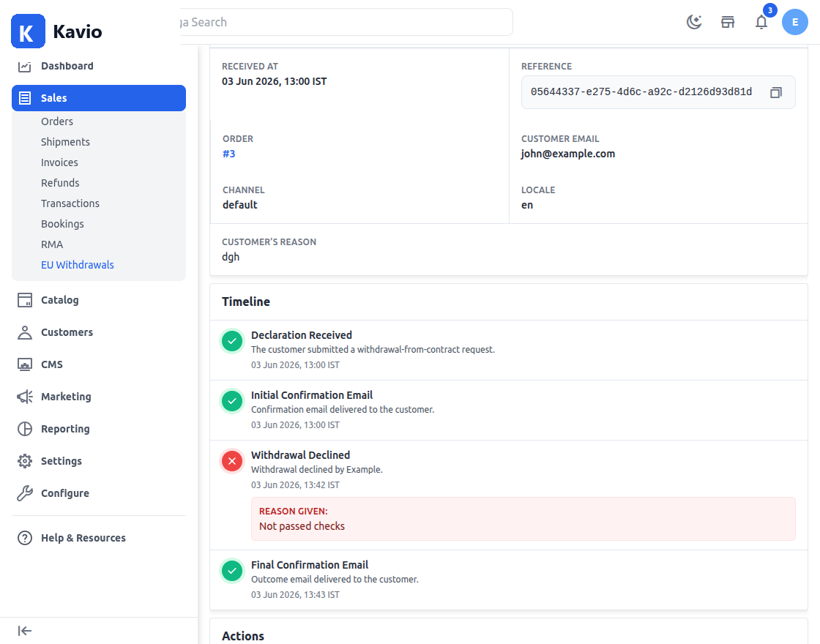
Task: Click the Sales list icon
Action: click(25, 98)
